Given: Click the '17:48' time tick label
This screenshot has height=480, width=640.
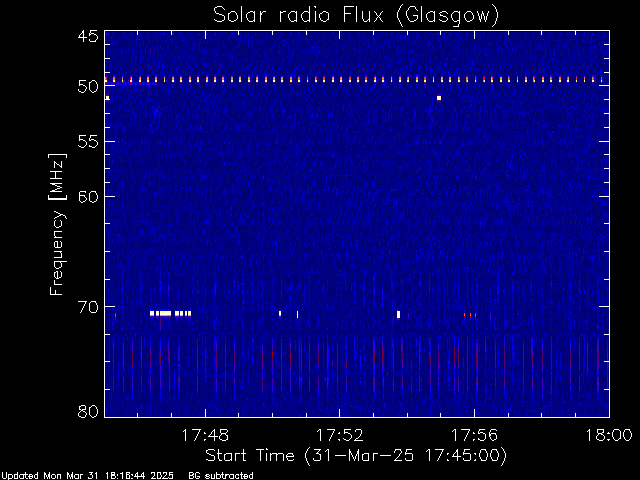Looking at the screenshot, I should [x=205, y=435].
